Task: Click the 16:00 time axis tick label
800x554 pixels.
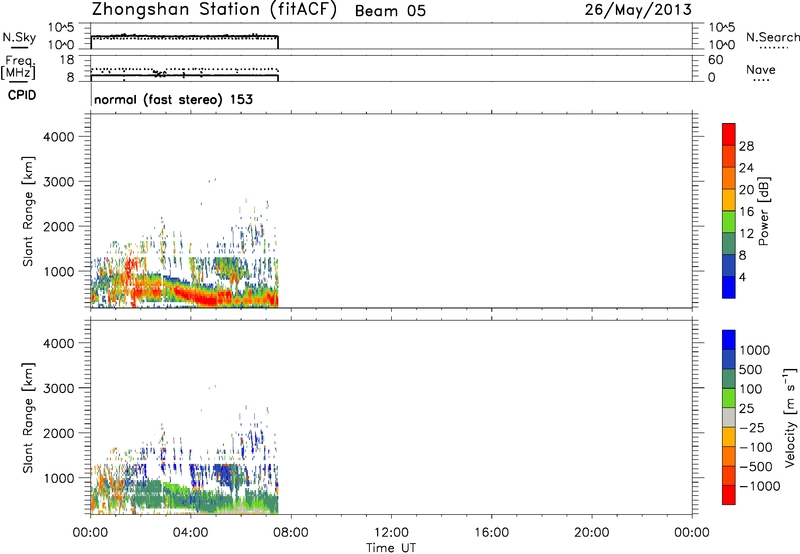Action: click(491, 533)
